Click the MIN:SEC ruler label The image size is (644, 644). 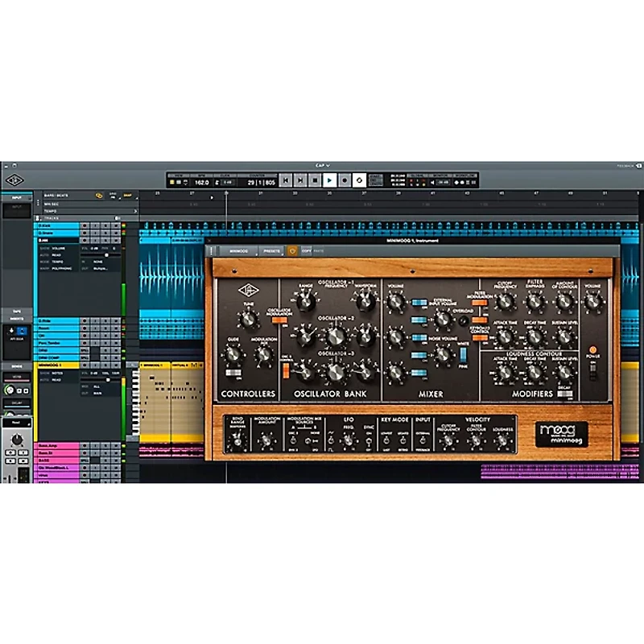coord(52,204)
